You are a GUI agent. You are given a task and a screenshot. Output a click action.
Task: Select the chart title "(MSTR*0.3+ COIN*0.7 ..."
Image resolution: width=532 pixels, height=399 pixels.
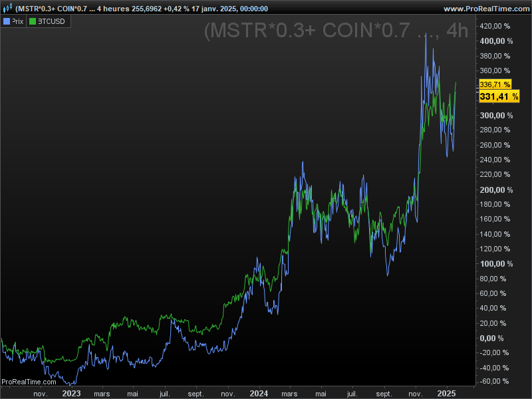(55, 9)
